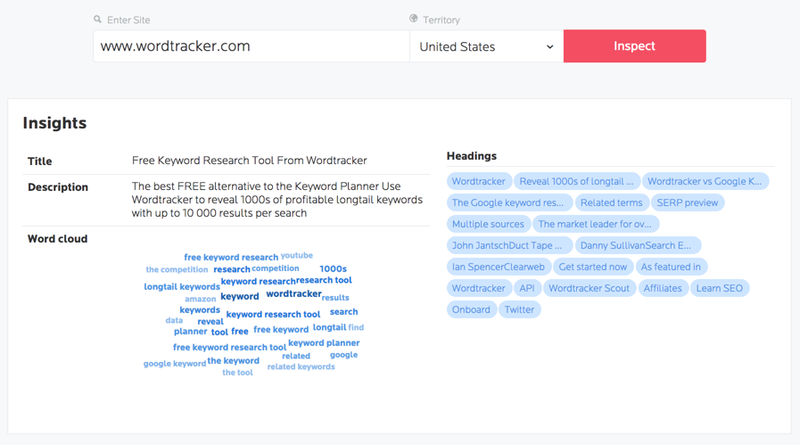The height and width of the screenshot is (445, 800).
Task: Click the Wordtracker Scout tag
Action: click(x=589, y=288)
